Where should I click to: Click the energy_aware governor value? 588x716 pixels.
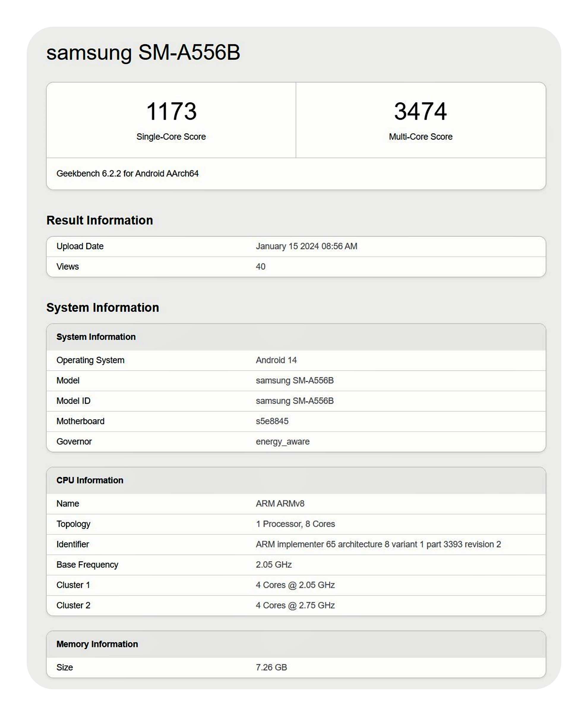pyautogui.click(x=282, y=441)
